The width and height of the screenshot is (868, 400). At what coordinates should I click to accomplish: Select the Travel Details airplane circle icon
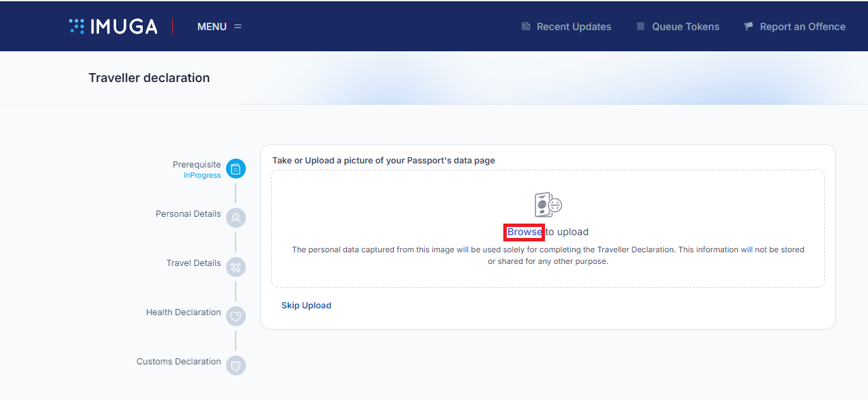pyautogui.click(x=236, y=267)
